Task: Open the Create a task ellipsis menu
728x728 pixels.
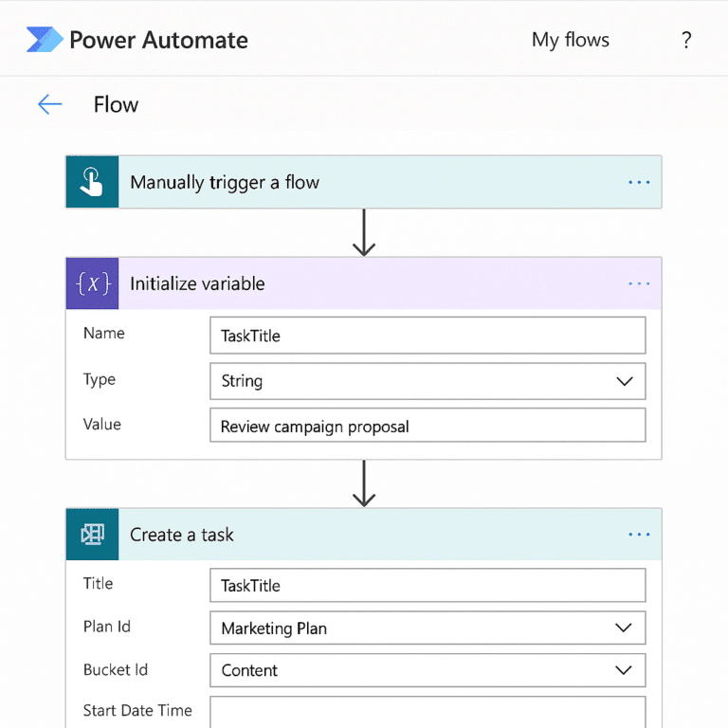Action: click(639, 535)
